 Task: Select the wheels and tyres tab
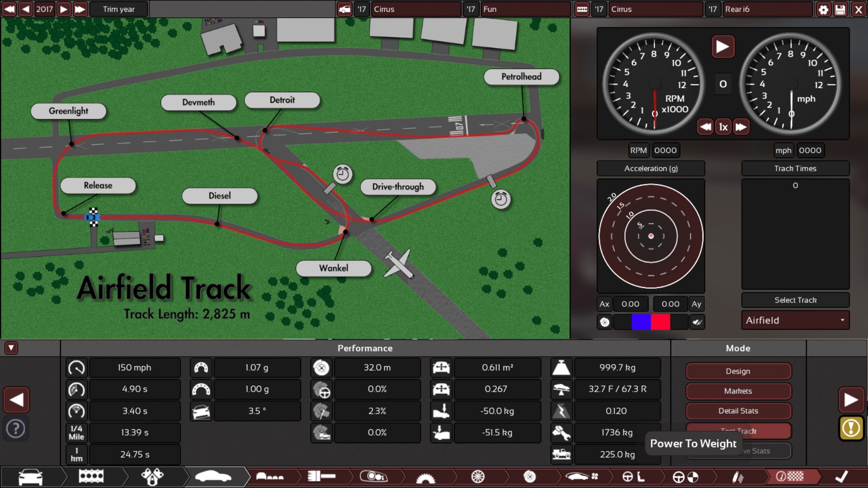pyautogui.click(x=477, y=476)
